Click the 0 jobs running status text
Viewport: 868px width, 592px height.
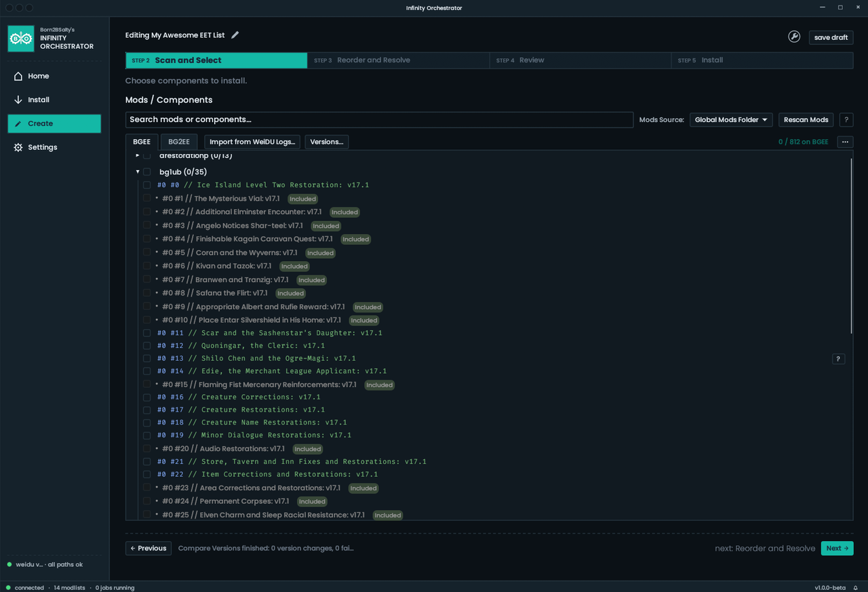point(115,588)
